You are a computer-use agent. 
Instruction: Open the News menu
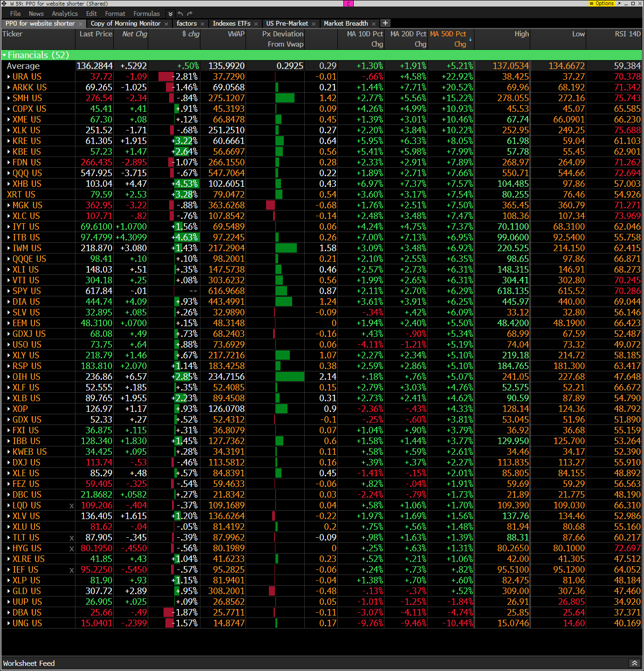point(36,14)
